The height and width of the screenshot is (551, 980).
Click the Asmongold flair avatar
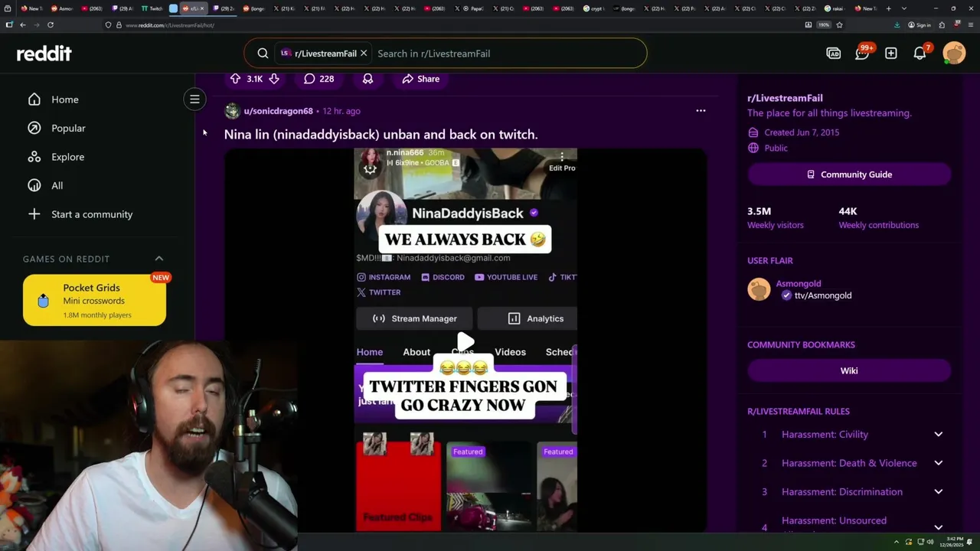[759, 289]
